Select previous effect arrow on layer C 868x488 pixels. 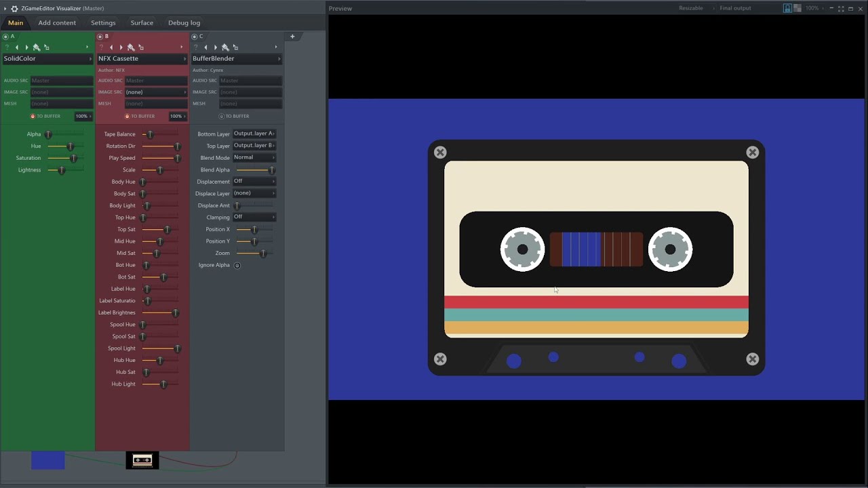coord(206,47)
